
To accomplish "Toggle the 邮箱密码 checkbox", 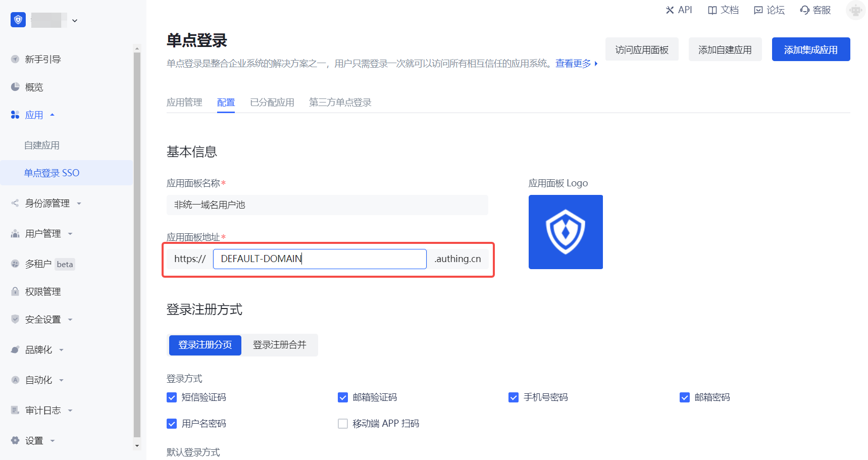I will (x=685, y=397).
